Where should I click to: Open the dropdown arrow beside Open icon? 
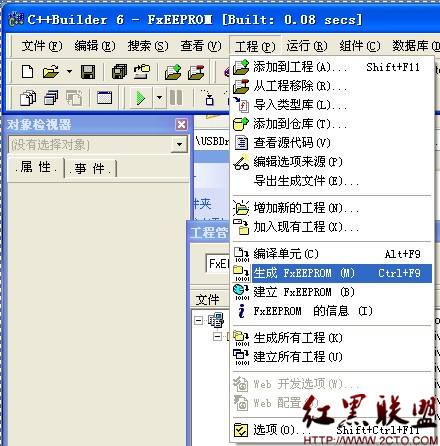pyautogui.click(x=69, y=72)
